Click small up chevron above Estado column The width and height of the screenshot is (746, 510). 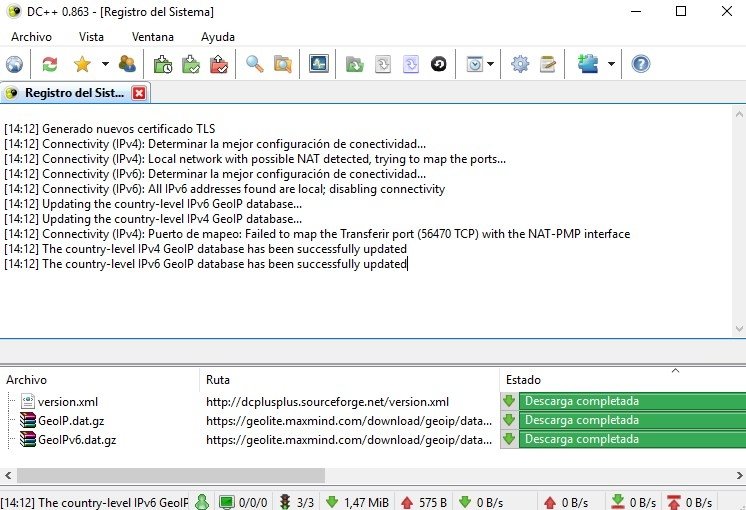(x=675, y=371)
